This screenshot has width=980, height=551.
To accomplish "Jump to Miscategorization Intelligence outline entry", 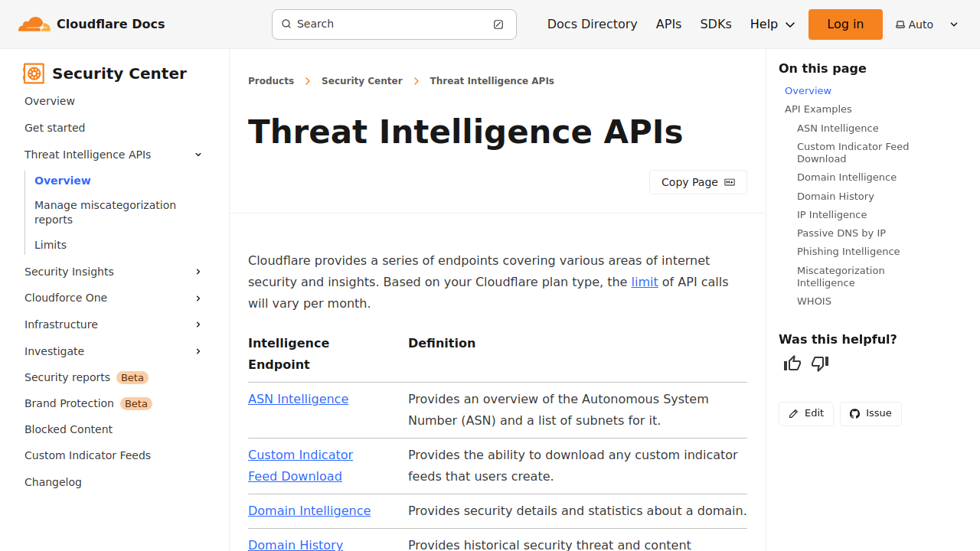I will (x=841, y=276).
